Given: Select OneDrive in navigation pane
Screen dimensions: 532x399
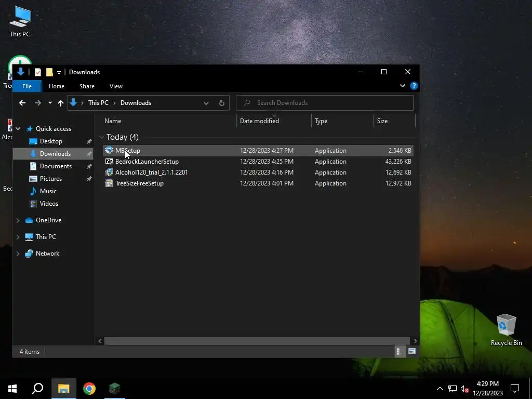Looking at the screenshot, I should click(x=48, y=220).
